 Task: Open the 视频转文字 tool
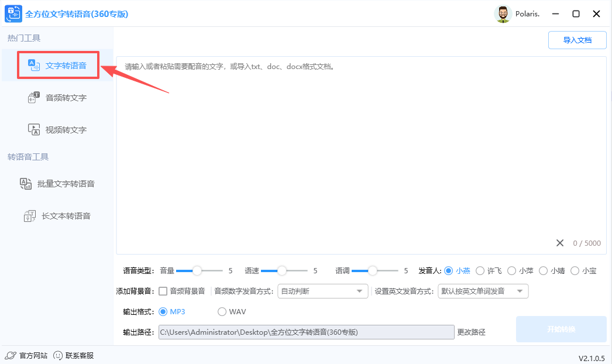pos(59,129)
